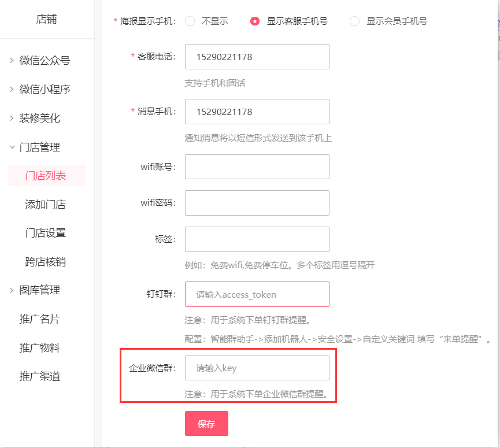Expand the 微信小程序 sidebar section
500x448 pixels.
12,89
